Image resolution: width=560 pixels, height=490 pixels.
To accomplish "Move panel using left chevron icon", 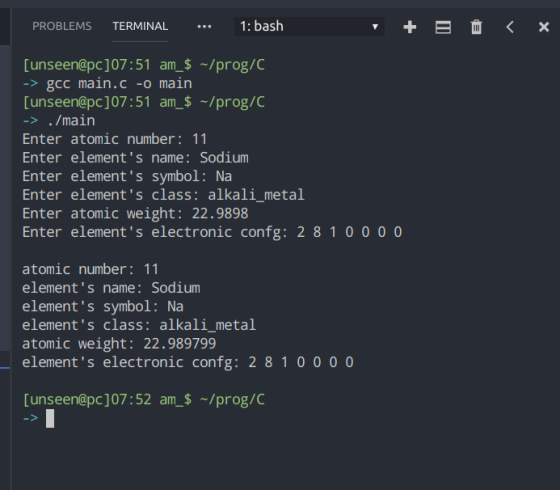I will [x=510, y=27].
